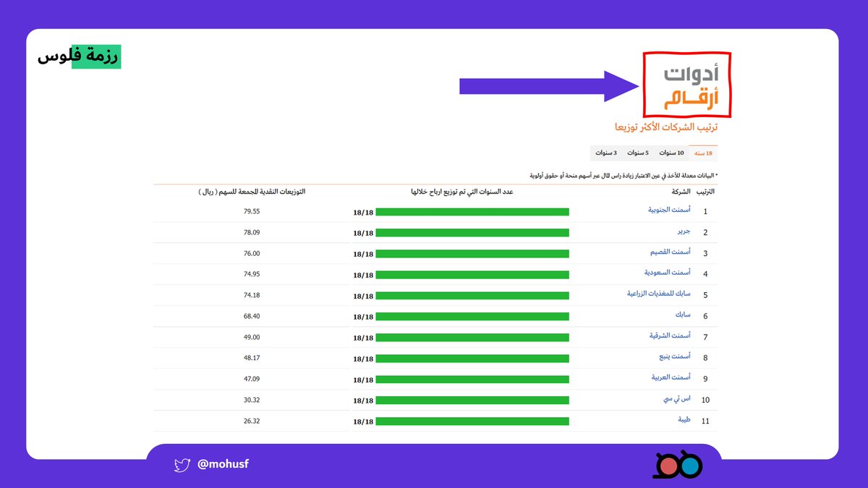Click the الترتيب column header
Viewport: 868px width, 488px height.
click(705, 192)
